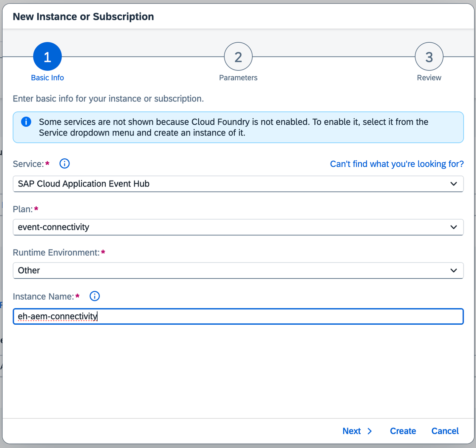
Task: Click the "Runtime Environment:" label
Action: tap(56, 253)
